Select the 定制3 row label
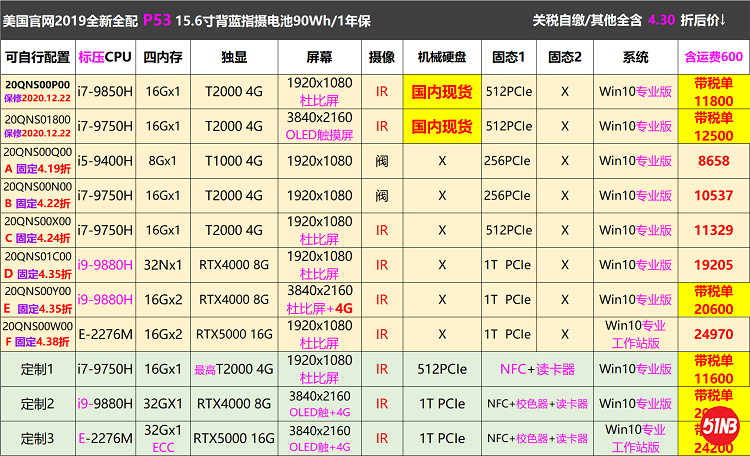 [x=38, y=438]
